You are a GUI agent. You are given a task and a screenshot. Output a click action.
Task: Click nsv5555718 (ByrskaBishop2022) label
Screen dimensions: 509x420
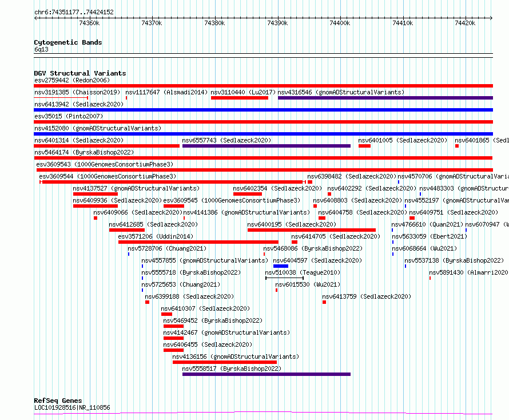click(191, 272)
